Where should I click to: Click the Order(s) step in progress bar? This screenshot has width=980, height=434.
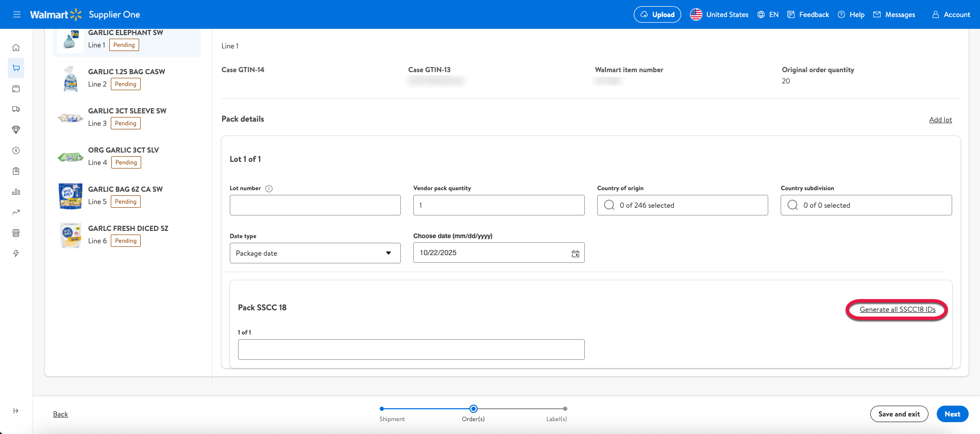click(473, 409)
